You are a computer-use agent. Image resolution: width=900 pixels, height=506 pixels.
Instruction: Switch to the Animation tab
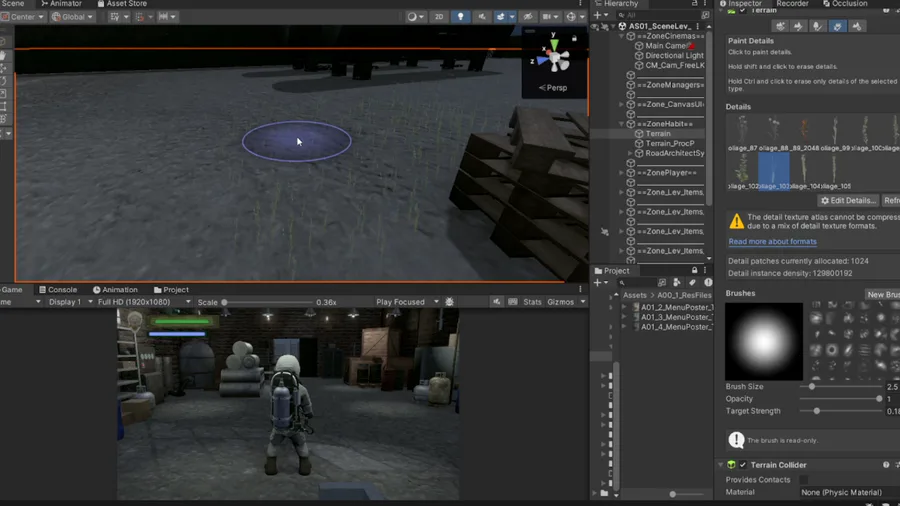tap(115, 290)
